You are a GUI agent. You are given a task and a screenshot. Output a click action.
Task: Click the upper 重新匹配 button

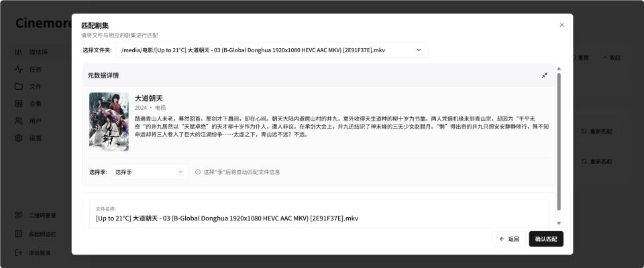(x=597, y=132)
